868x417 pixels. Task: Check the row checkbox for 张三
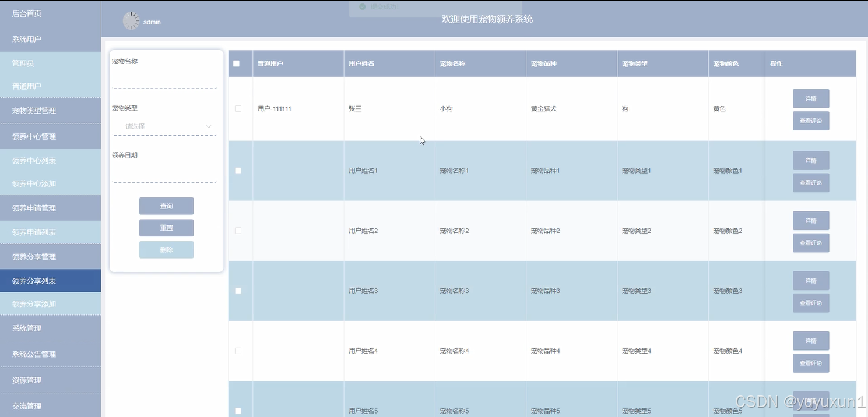click(238, 108)
